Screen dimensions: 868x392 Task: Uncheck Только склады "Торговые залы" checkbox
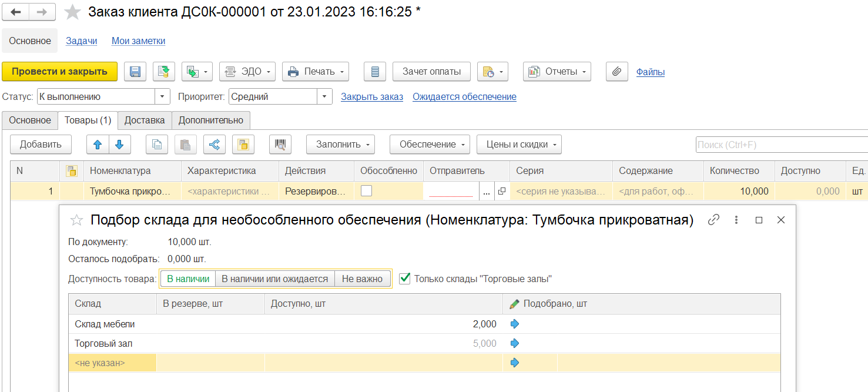[x=404, y=279]
